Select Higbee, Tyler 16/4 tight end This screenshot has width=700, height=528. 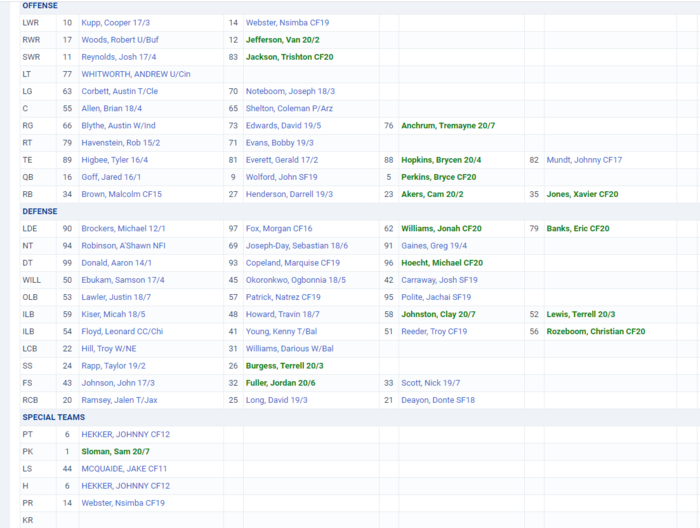tap(116, 160)
